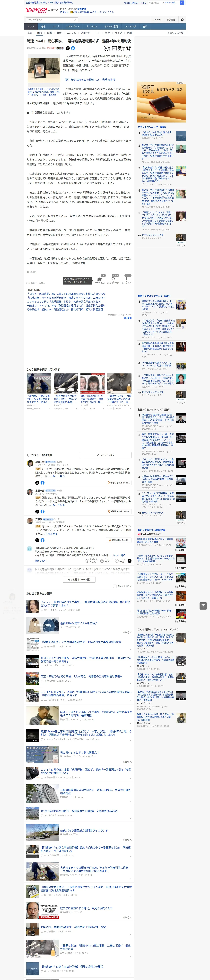This screenshot has height=980, width=210.
Task: Dismiss the 柳原三佳 recommended article card
Action: click(x=50, y=409)
